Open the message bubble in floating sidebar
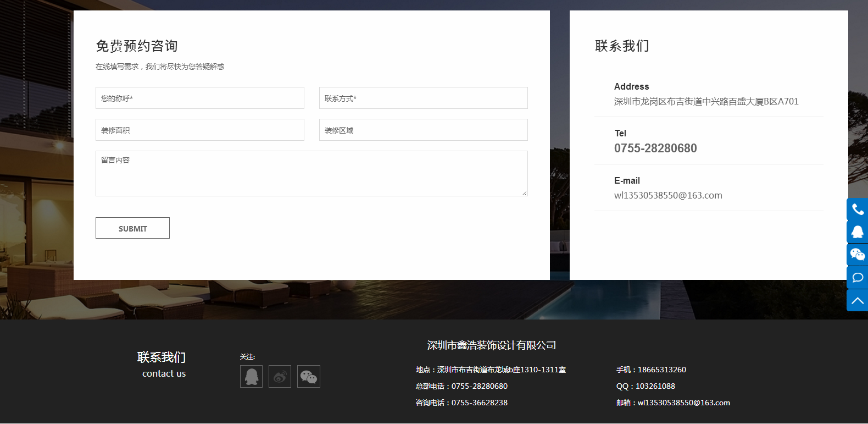Viewport: 868px width, 424px height. click(x=858, y=278)
